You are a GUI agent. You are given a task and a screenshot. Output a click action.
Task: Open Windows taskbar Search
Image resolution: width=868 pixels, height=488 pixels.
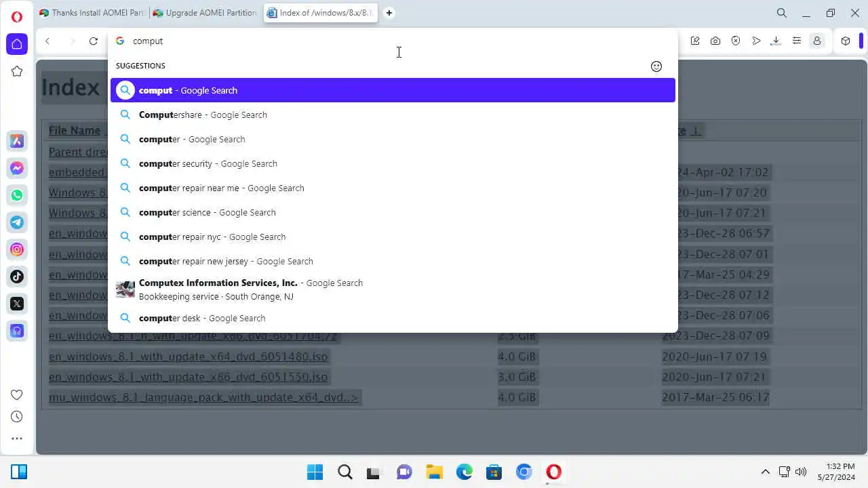(x=345, y=472)
